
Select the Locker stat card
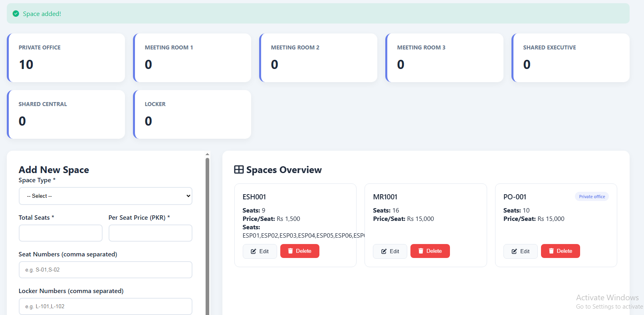(x=192, y=114)
